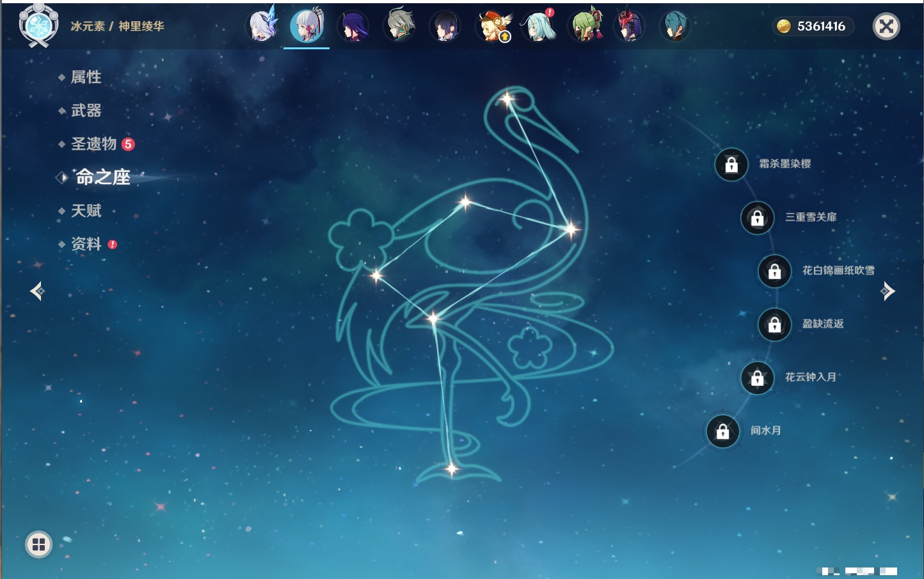Image resolution: width=924 pixels, height=579 pixels.
Task: Select Raiden Shogun's purple-haired avatar
Action: [x=353, y=26]
